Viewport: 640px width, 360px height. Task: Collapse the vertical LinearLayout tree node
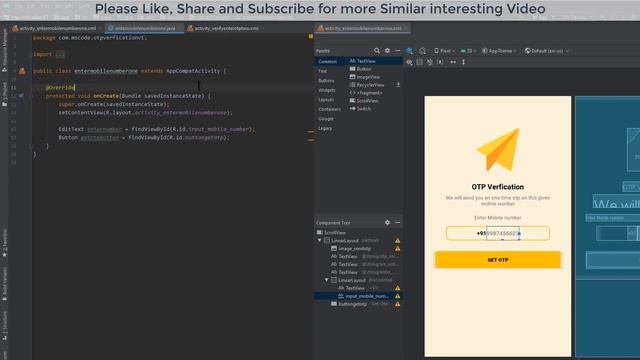[320, 240]
